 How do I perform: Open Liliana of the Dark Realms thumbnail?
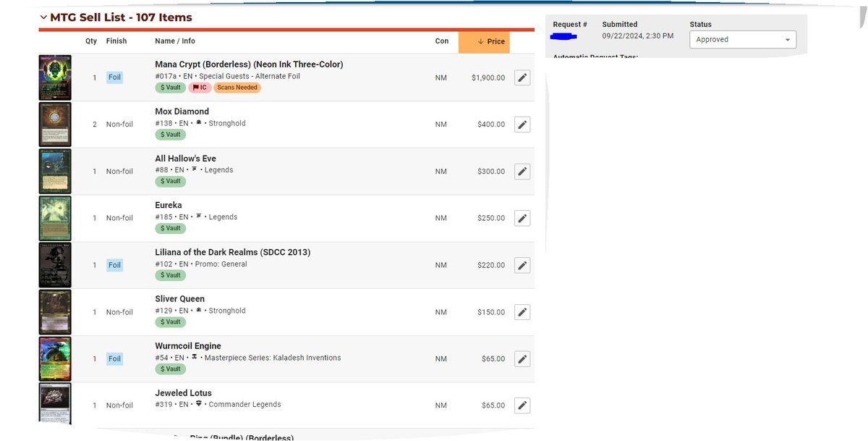coord(55,265)
